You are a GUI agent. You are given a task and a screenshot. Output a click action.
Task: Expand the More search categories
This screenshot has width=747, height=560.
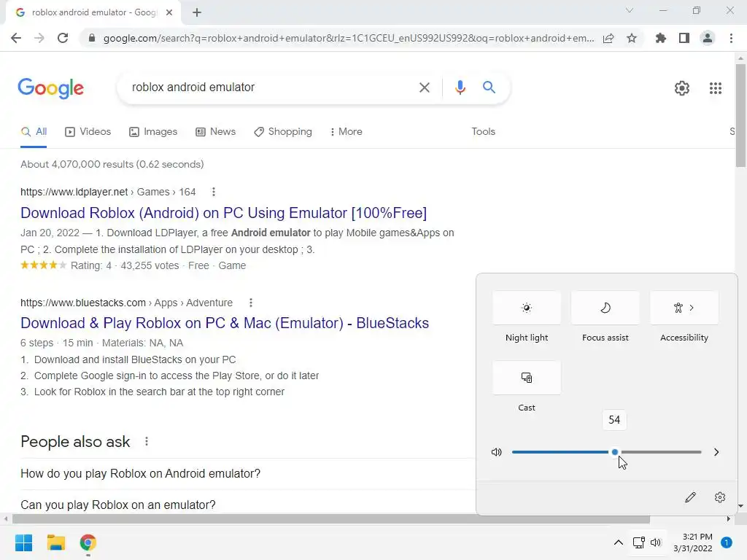346,132
